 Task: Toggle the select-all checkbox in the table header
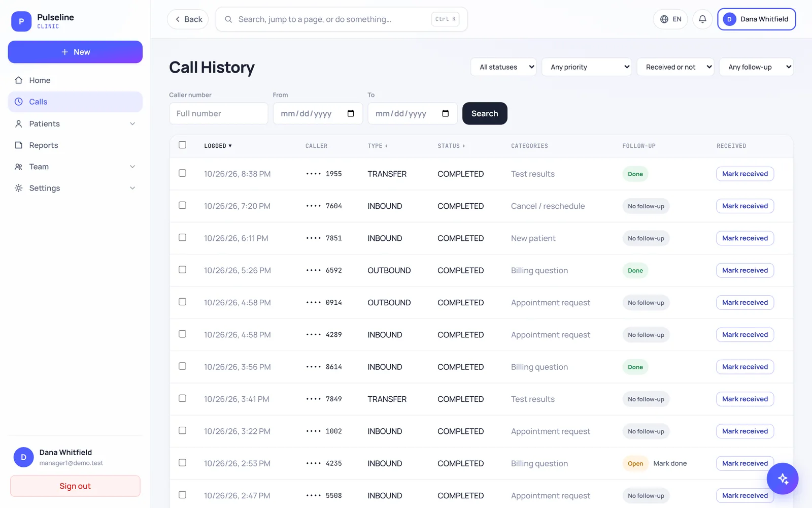[x=183, y=145]
